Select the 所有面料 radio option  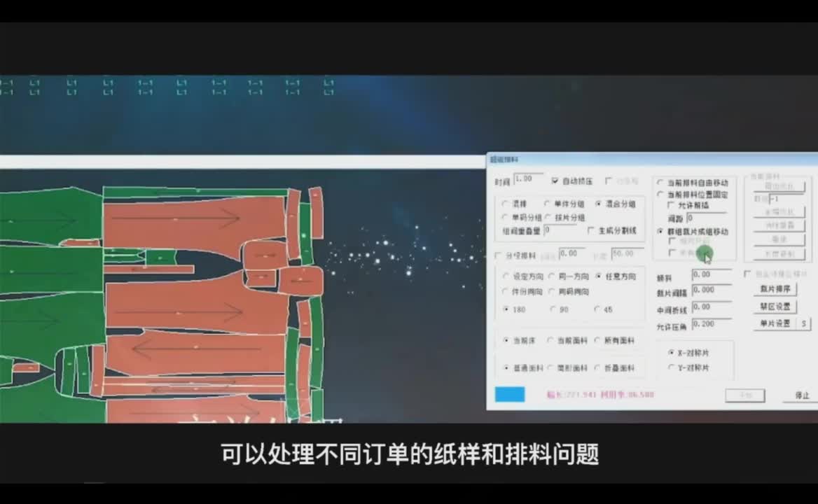pyautogui.click(x=597, y=341)
